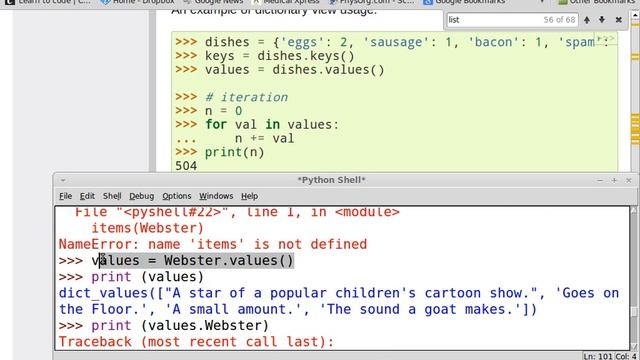Open the Python Shell window menu icon
The width and height of the screenshot is (640, 360).
click(x=63, y=180)
